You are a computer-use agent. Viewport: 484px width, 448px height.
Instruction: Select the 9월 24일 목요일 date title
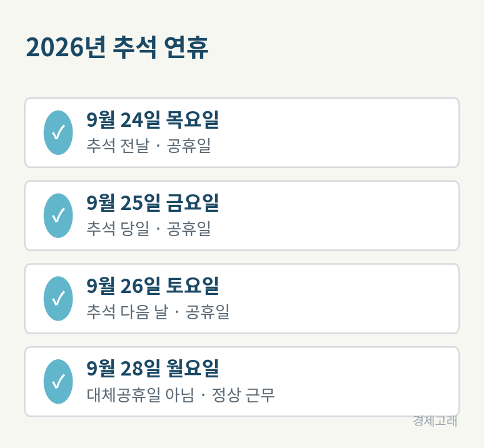(153, 119)
